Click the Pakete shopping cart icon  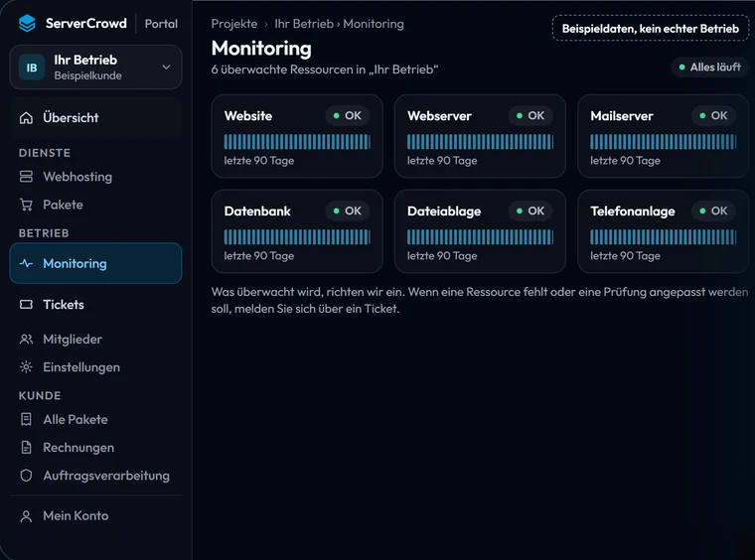(26, 205)
